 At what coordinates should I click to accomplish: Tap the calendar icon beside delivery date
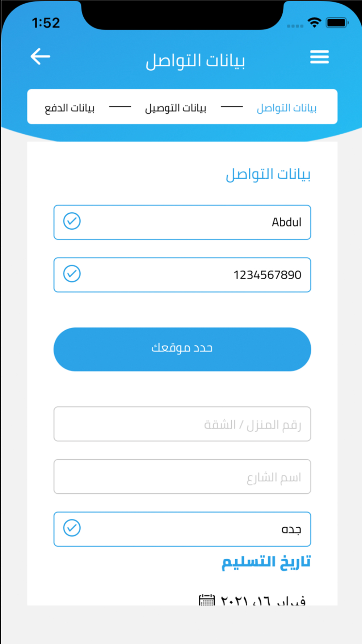(x=207, y=600)
